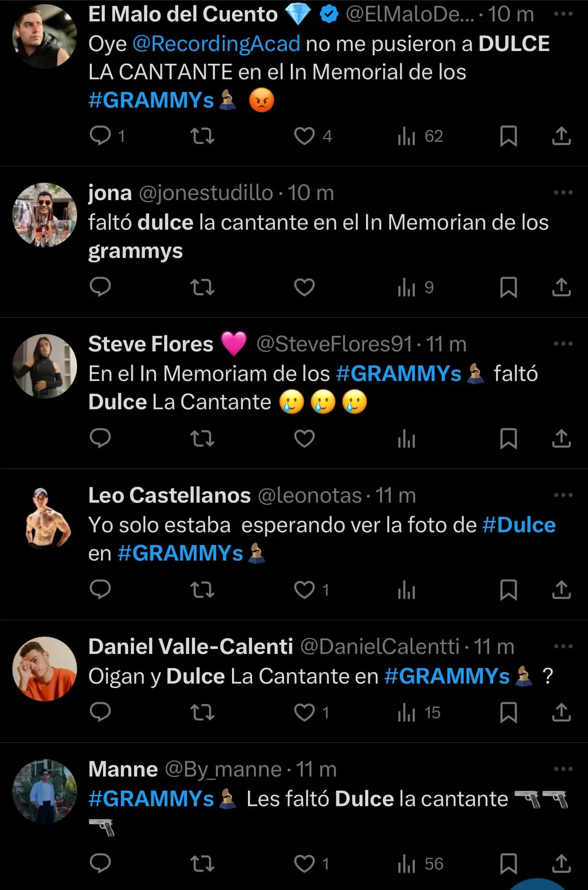Open jona's profile avatar
The image size is (588, 890).
(x=45, y=215)
